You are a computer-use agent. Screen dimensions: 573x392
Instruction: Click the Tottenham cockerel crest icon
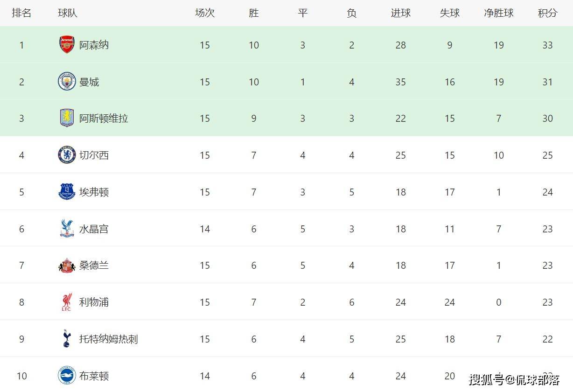pyautogui.click(x=67, y=339)
